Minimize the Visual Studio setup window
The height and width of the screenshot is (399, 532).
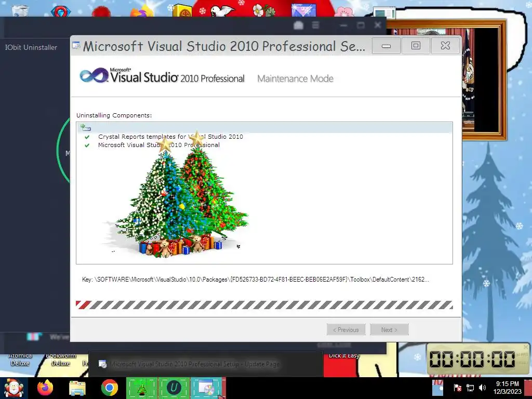pyautogui.click(x=386, y=46)
